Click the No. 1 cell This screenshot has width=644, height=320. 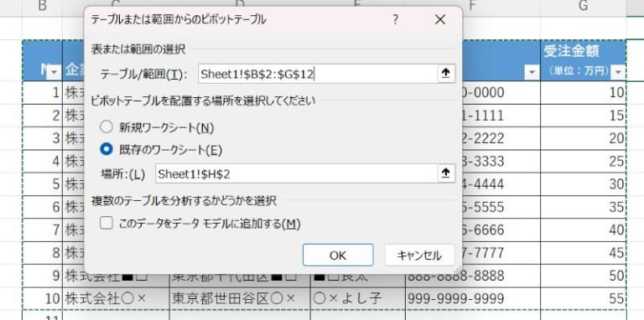coord(42,92)
